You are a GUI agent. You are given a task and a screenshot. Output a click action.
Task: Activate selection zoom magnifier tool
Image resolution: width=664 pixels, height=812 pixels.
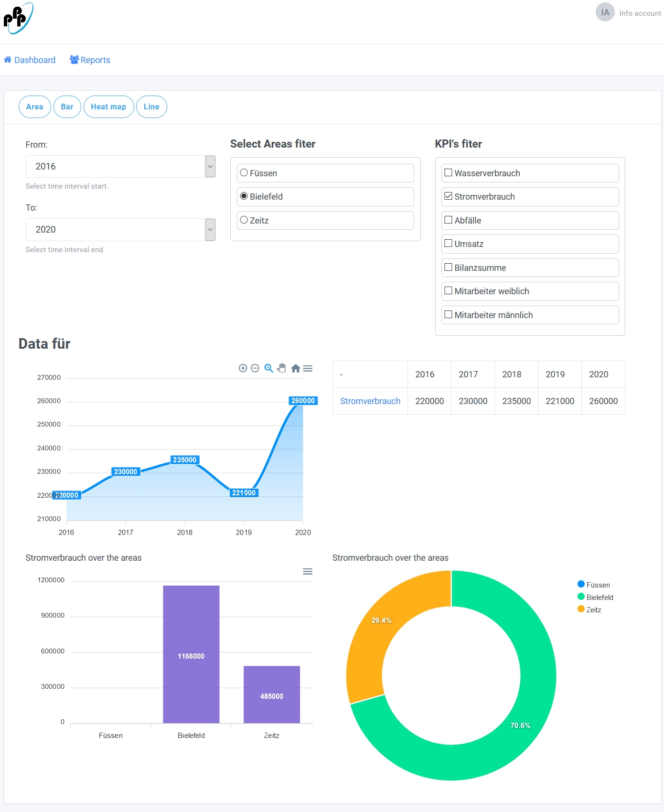click(x=268, y=368)
